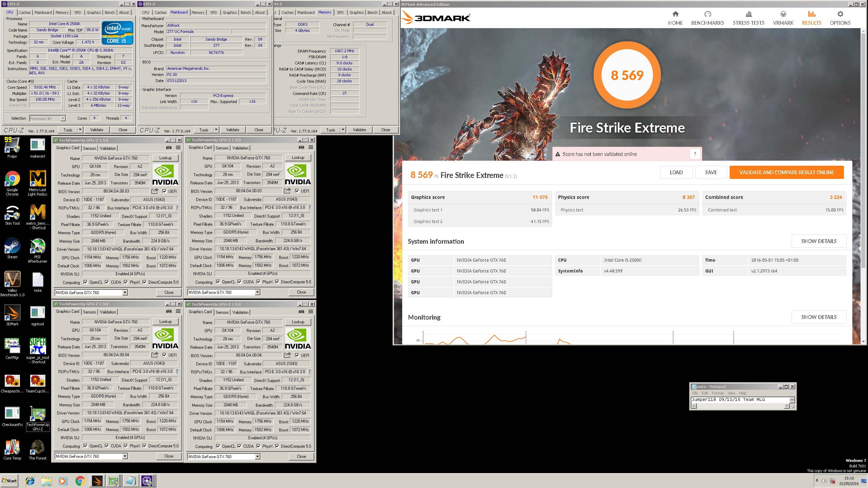868x488 pixels.
Task: Open Internet Explorer from the taskbar
Action: (x=30, y=481)
